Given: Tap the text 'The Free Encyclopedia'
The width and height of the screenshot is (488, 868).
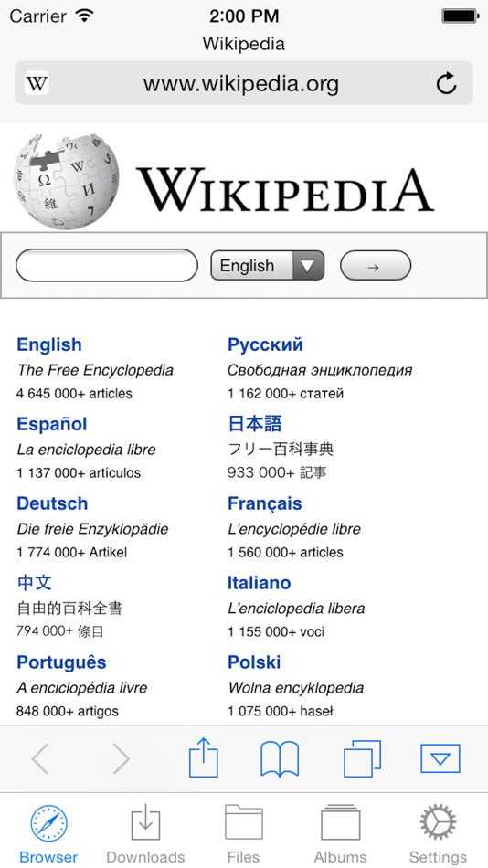Looking at the screenshot, I should tap(95, 370).
